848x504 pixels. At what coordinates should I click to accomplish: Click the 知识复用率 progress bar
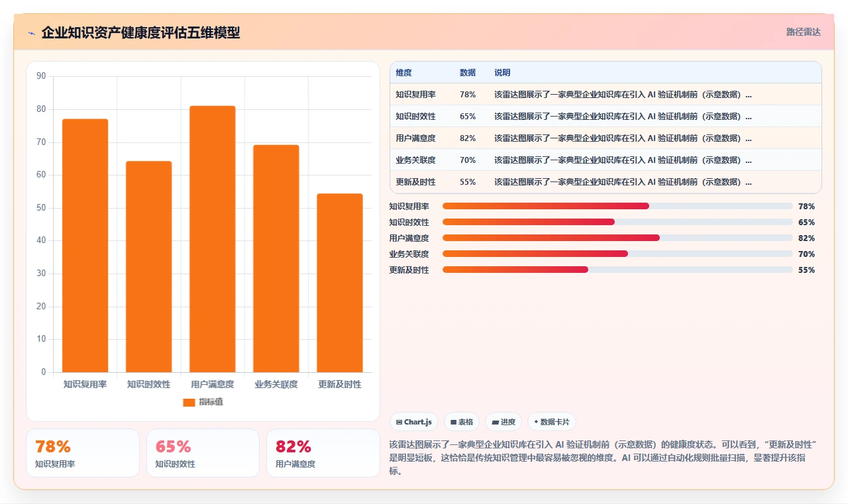617,206
